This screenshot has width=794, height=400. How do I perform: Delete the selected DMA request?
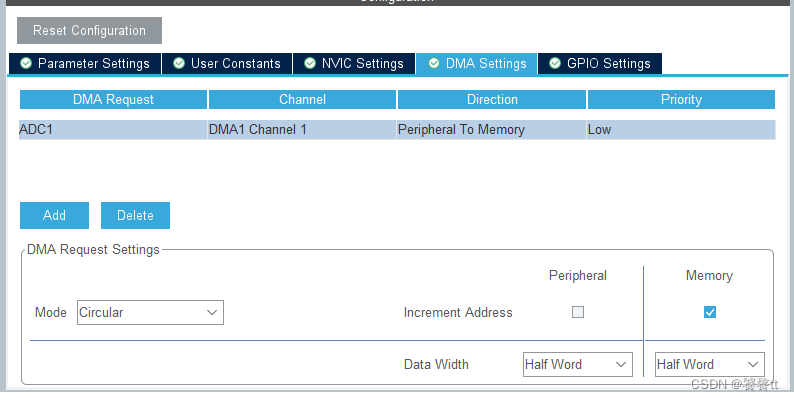[135, 215]
